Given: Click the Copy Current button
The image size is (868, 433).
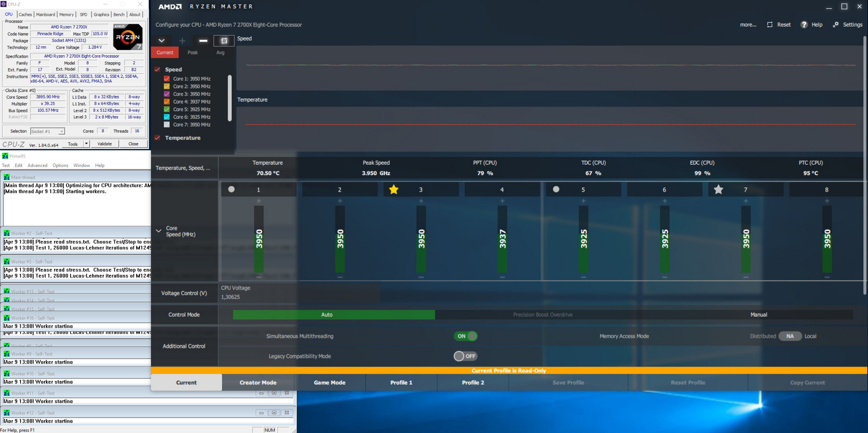Looking at the screenshot, I should click(807, 382).
